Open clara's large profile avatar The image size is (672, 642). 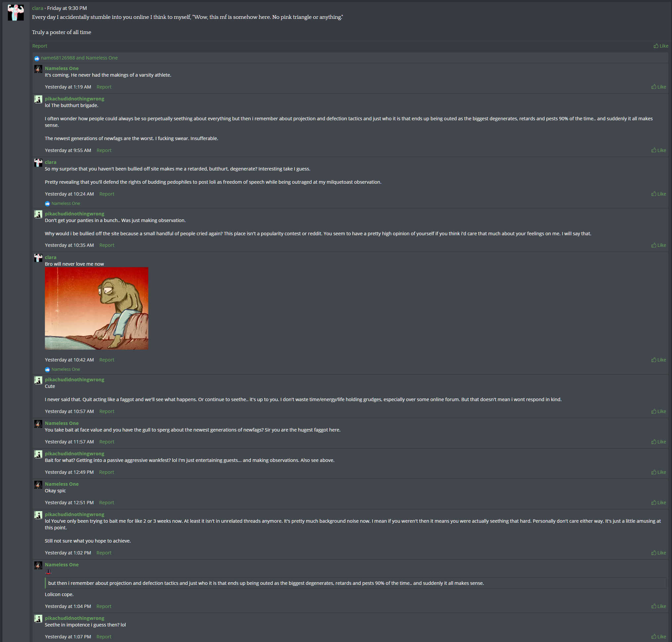[x=16, y=12]
